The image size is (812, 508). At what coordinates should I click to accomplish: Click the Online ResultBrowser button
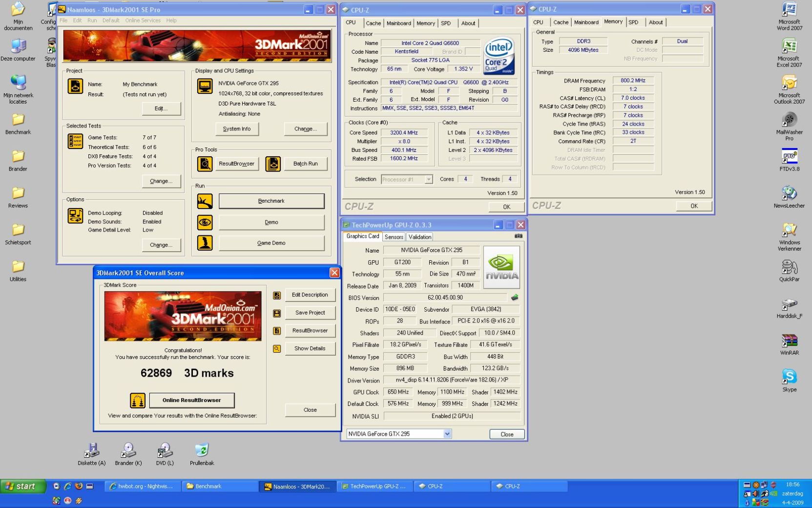(191, 400)
